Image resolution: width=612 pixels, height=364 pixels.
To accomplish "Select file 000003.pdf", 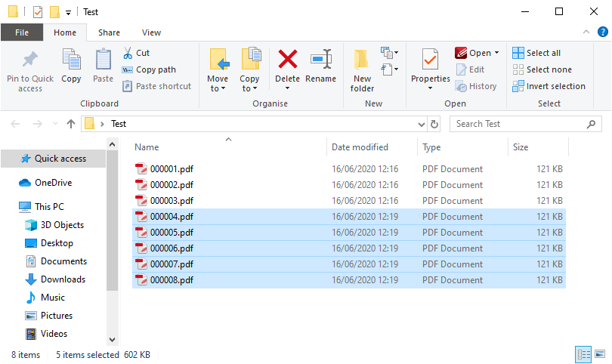I will 349,201.
